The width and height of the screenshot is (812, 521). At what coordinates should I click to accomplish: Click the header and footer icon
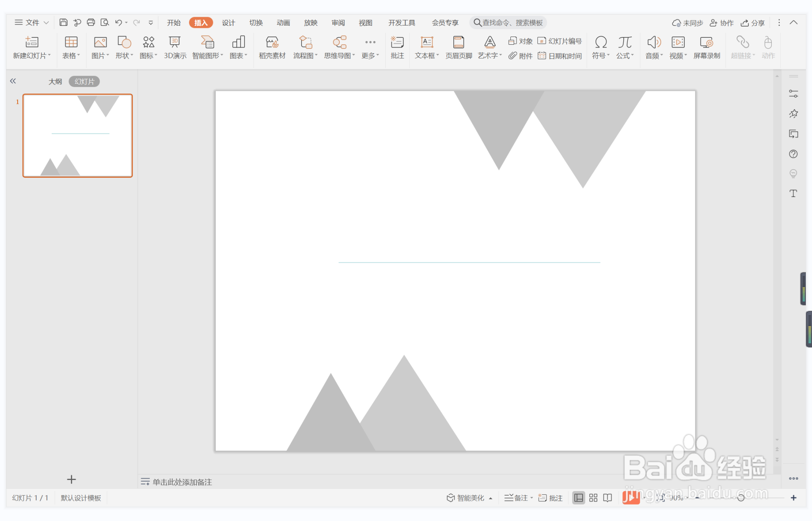click(x=458, y=48)
